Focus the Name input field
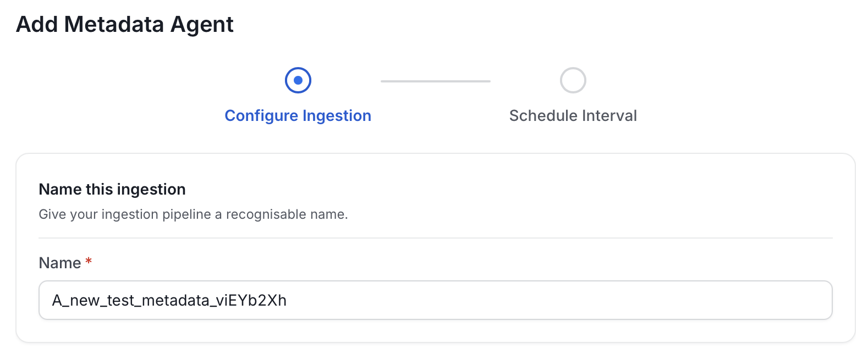The width and height of the screenshot is (868, 354). (x=436, y=300)
